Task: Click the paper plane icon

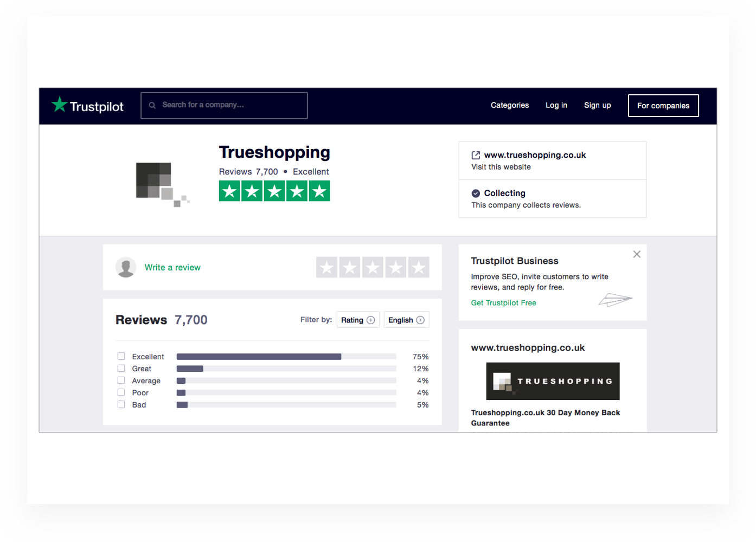Action: [x=616, y=300]
